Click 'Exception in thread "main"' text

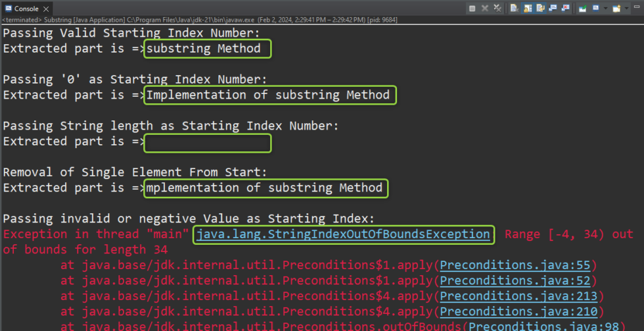[96, 234]
